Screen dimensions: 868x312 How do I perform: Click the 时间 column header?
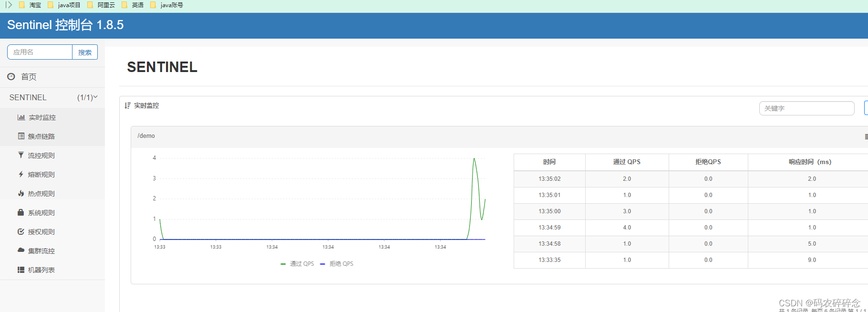point(549,162)
